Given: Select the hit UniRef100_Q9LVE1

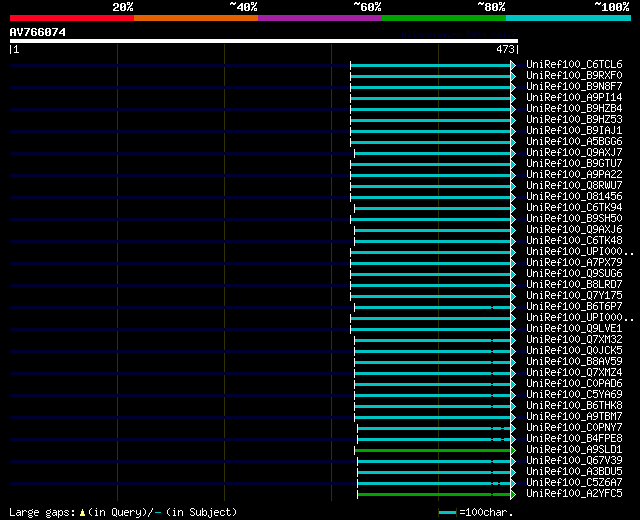Looking at the screenshot, I should coord(574,329).
